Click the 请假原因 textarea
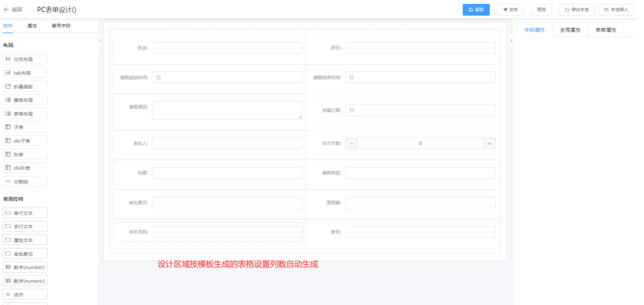The image size is (644, 305). pos(227,110)
